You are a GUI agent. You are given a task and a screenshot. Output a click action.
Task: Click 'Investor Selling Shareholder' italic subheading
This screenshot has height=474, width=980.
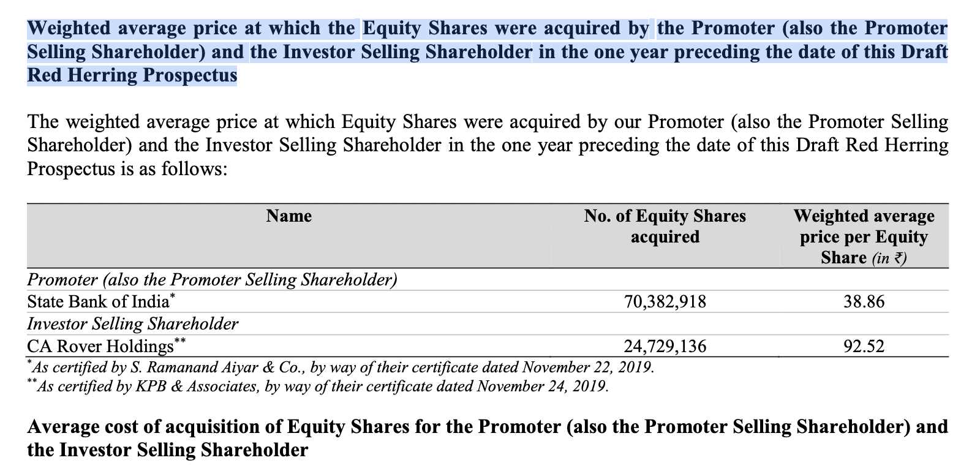133,324
